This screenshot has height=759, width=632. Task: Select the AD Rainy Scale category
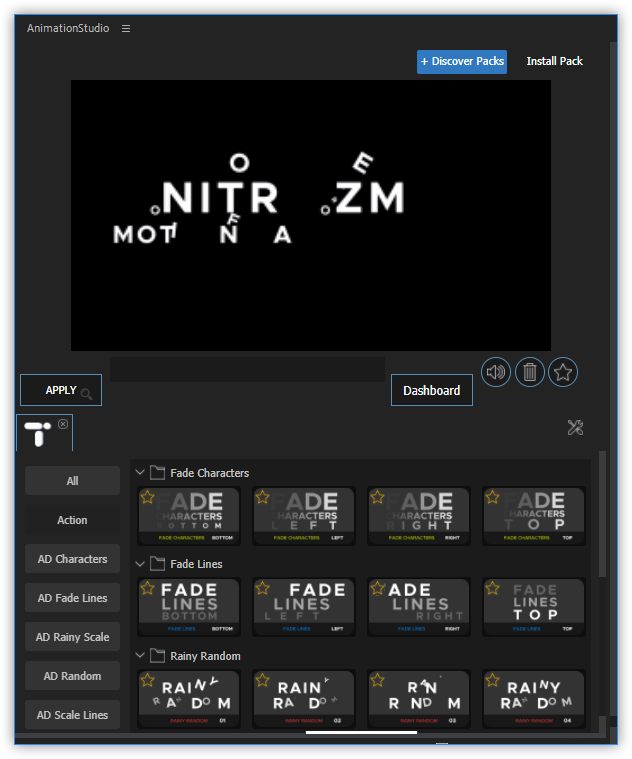point(72,637)
